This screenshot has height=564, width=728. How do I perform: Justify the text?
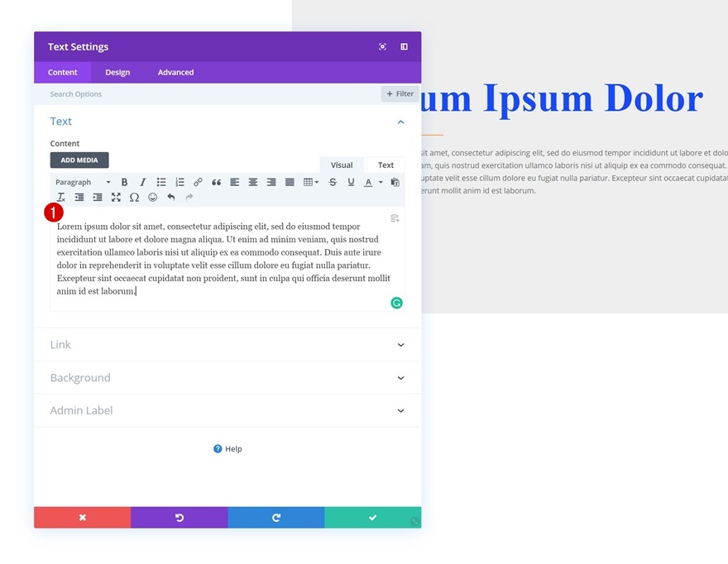click(x=290, y=182)
